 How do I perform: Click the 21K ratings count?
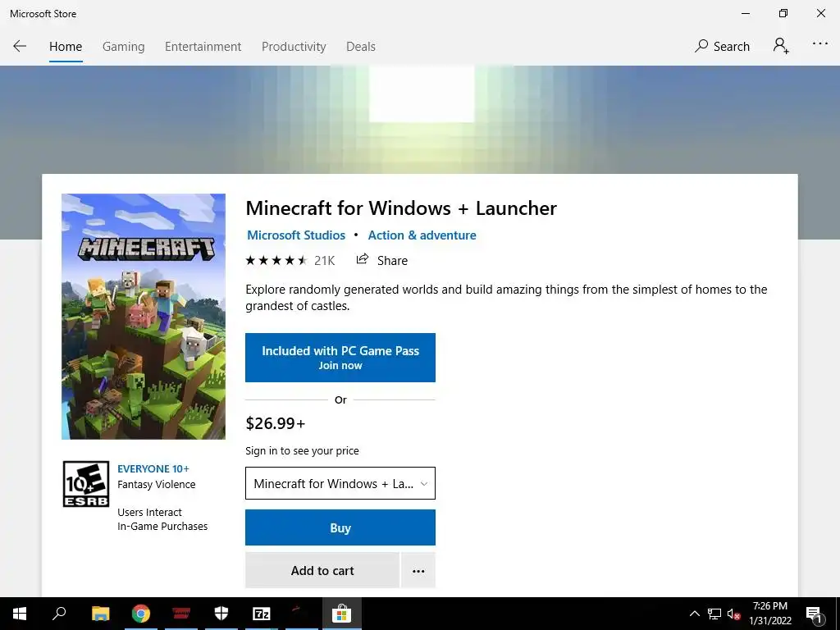click(324, 260)
